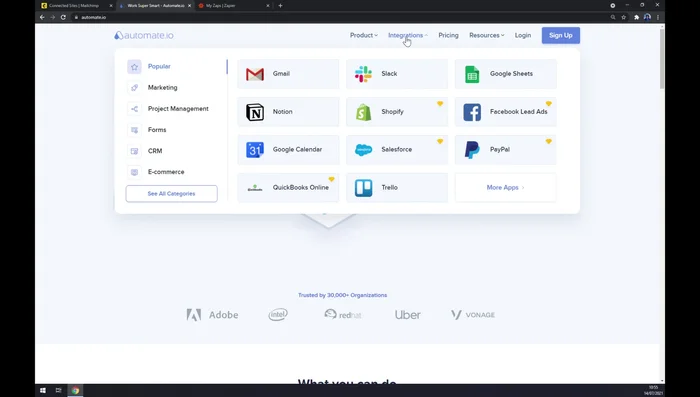
Task: Click the address bar URL field
Action: 339,17
